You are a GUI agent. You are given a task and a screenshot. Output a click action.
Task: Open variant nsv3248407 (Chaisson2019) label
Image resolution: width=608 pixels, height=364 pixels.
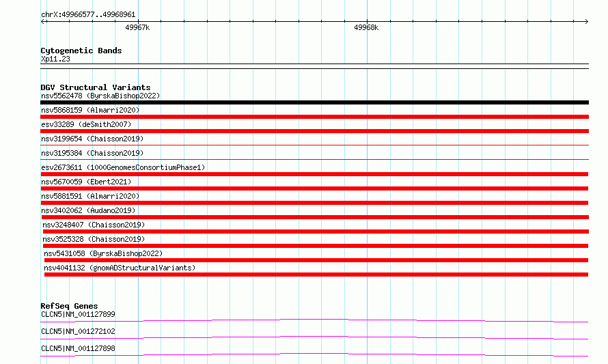tap(94, 225)
